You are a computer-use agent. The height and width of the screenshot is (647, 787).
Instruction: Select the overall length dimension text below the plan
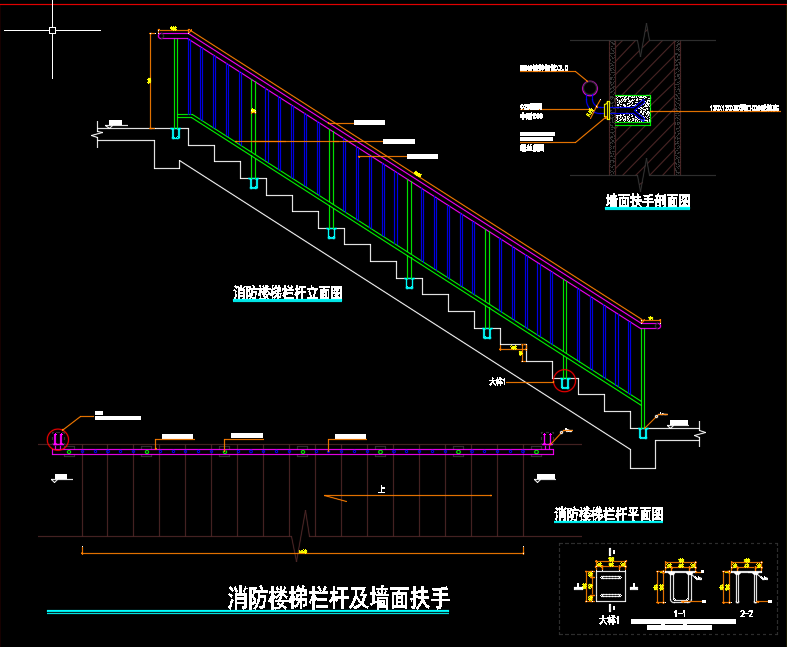point(303,552)
